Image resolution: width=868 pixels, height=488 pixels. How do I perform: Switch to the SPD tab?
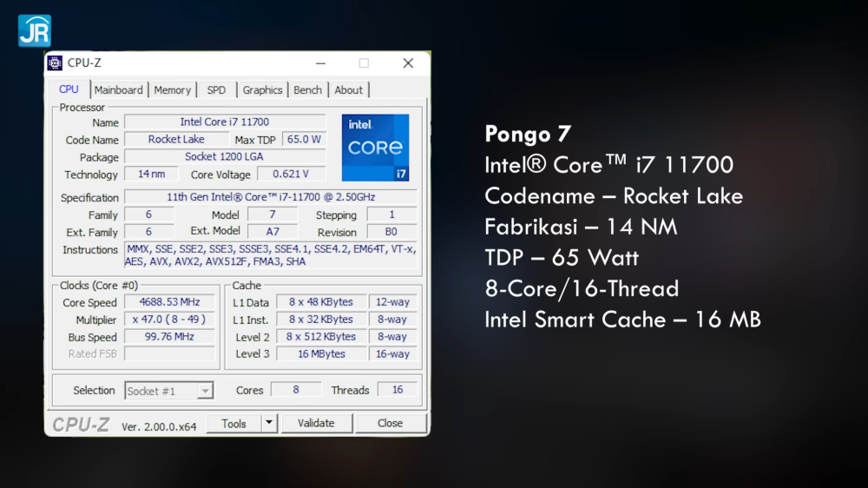[x=216, y=89]
